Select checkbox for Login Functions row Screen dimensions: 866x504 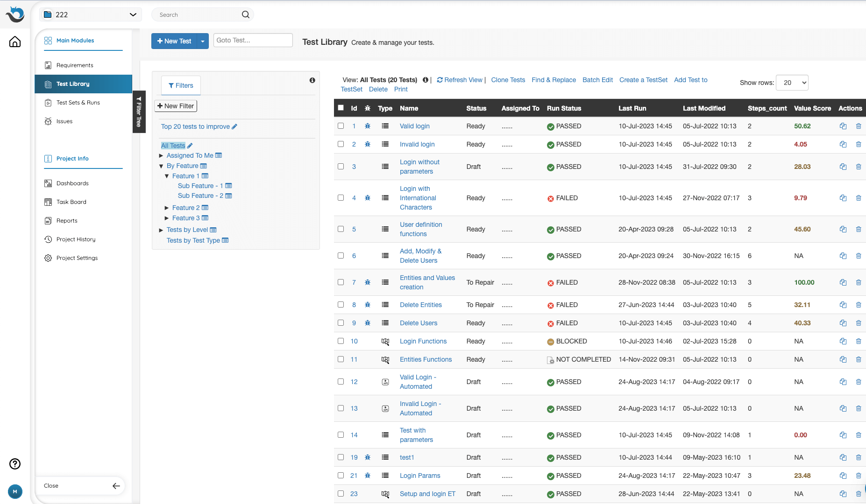point(341,341)
